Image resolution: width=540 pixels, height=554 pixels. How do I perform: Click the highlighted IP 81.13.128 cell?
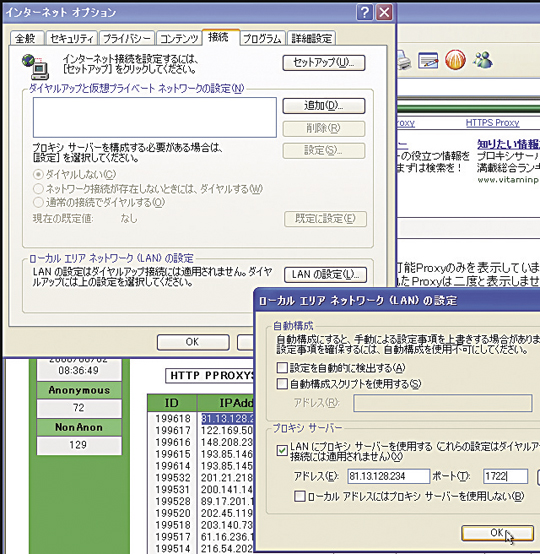pyautogui.click(x=228, y=419)
